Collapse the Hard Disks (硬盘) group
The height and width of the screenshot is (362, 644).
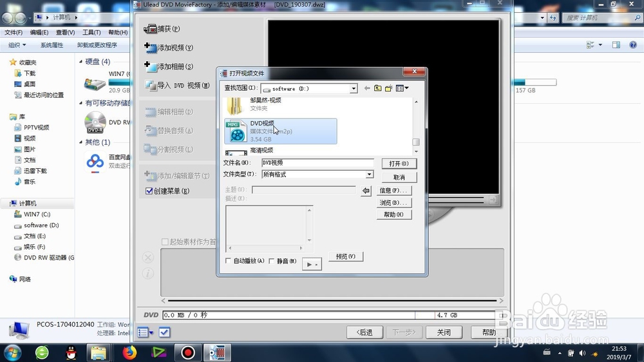(x=81, y=62)
